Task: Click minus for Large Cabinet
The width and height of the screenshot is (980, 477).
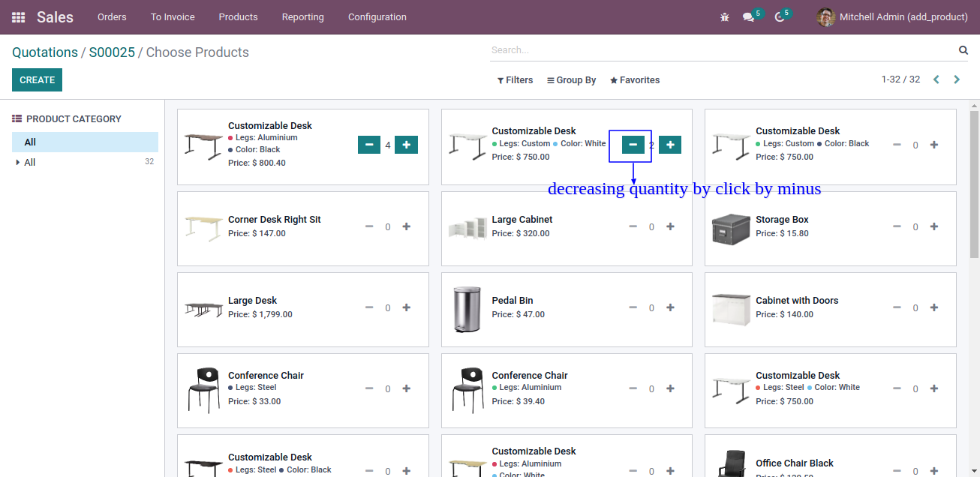Action: pyautogui.click(x=633, y=226)
